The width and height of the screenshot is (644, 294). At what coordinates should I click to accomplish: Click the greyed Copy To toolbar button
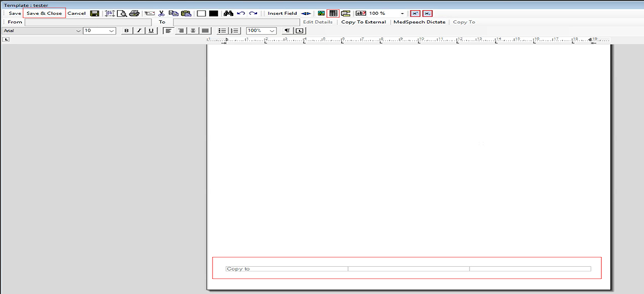[x=464, y=23]
